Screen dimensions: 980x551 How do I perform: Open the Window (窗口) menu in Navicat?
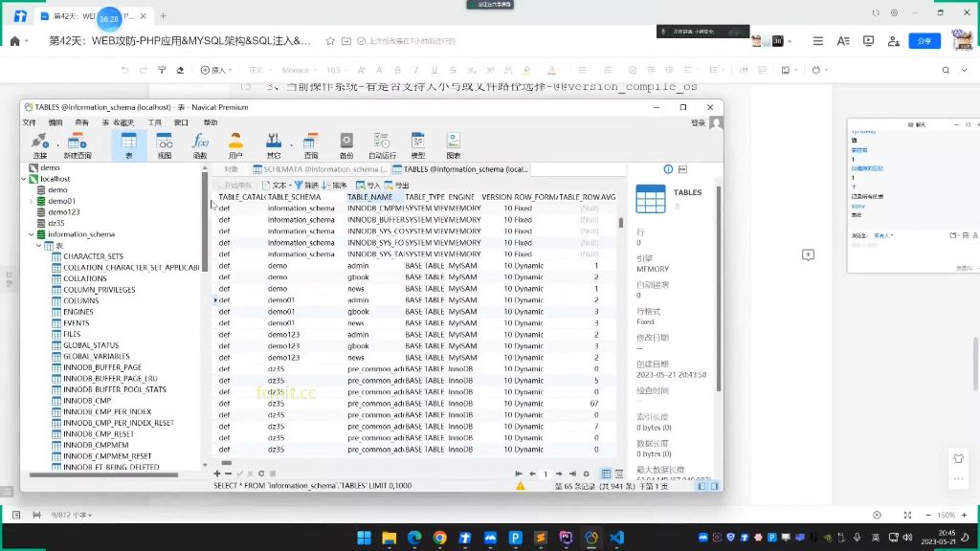coord(181,122)
